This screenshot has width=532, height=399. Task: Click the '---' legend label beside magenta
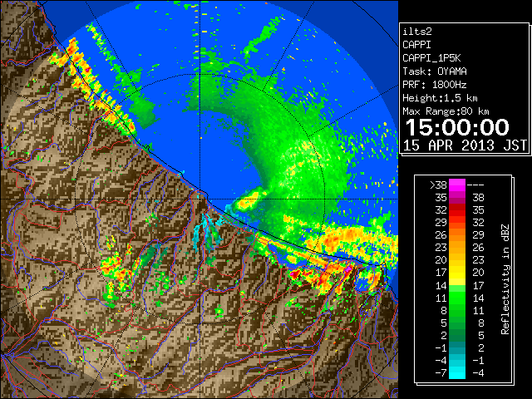tap(475, 185)
